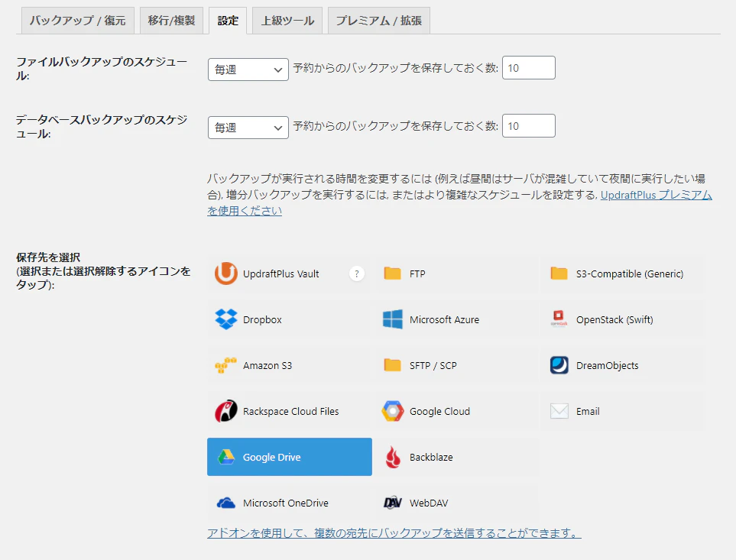Pick the Rackspace Cloud Files icon

tap(225, 411)
